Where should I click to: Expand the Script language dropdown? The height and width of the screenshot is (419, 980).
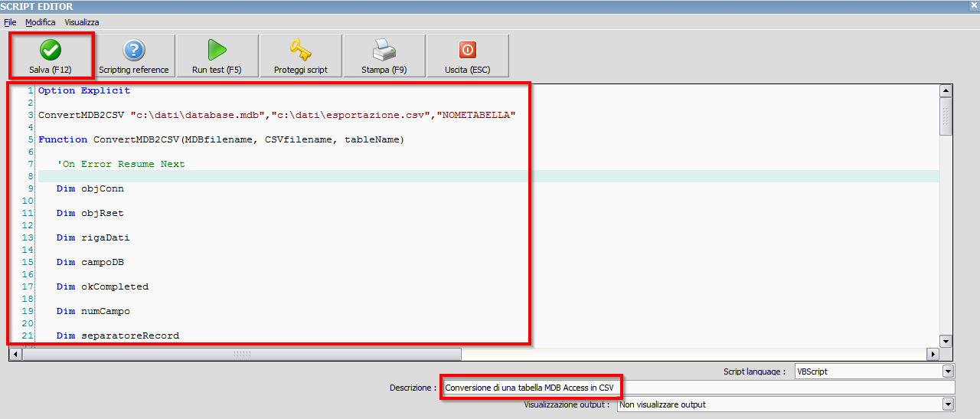click(x=949, y=372)
